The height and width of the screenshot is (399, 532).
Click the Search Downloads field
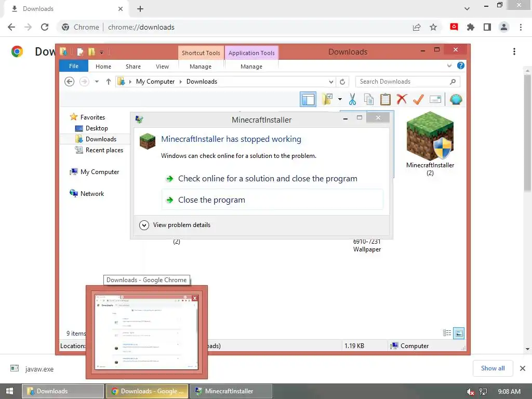(x=407, y=82)
